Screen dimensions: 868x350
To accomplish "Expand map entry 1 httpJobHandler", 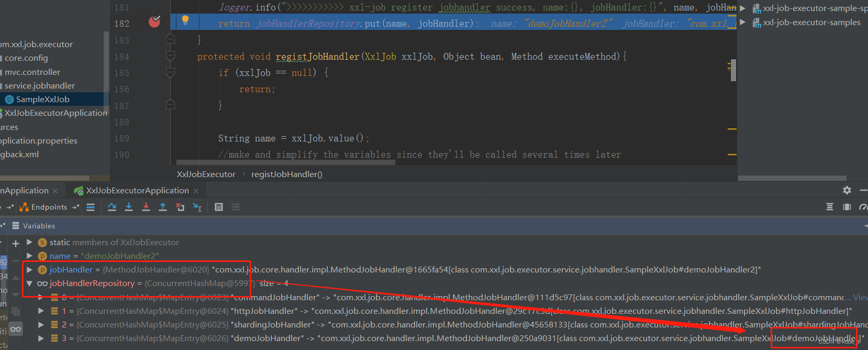I will pos(41,311).
